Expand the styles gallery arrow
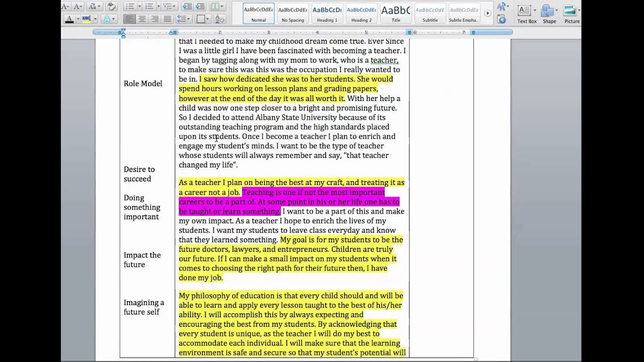The image size is (644, 362). [x=488, y=13]
